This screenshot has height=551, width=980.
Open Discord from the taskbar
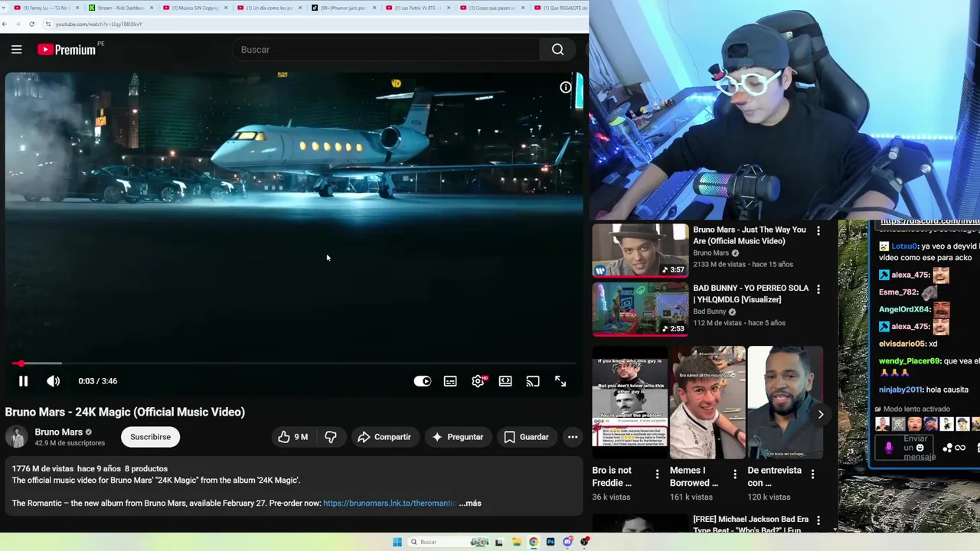(x=567, y=542)
